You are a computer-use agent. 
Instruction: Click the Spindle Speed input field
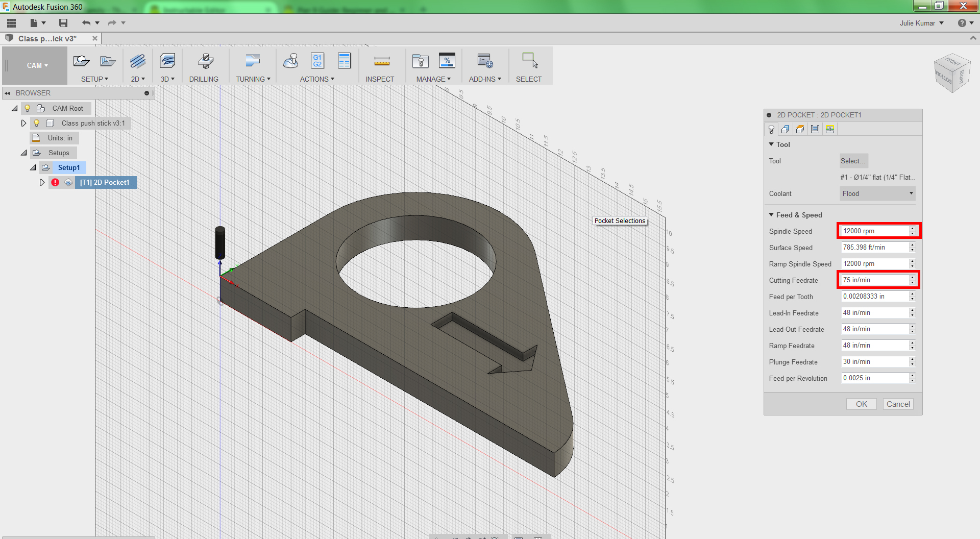pyautogui.click(x=875, y=231)
